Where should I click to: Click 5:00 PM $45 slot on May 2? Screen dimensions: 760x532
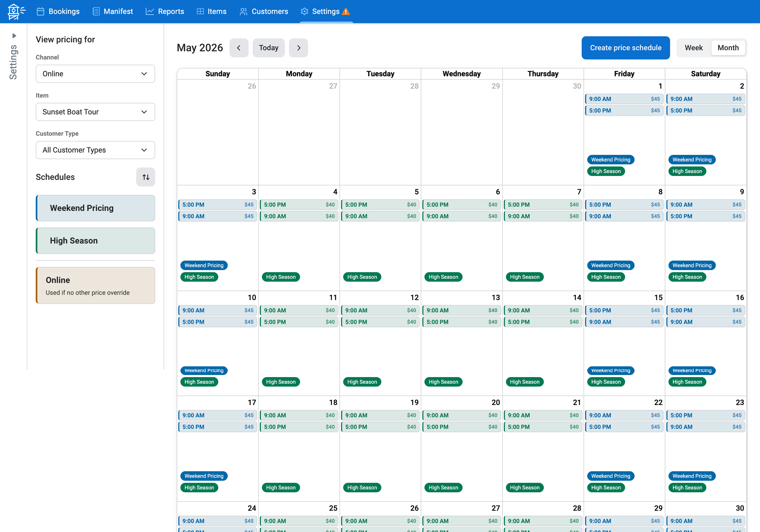pos(706,111)
